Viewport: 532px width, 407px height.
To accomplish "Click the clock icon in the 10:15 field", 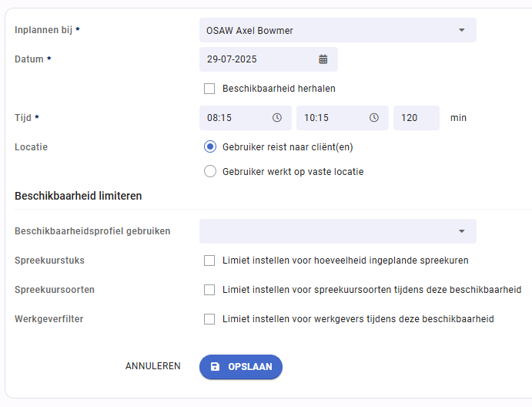I will (374, 117).
